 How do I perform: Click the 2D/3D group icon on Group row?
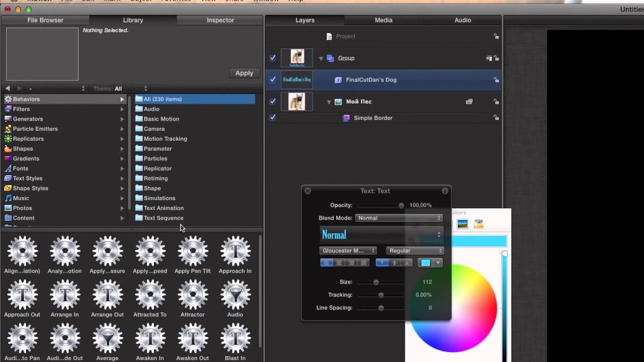pos(489,58)
